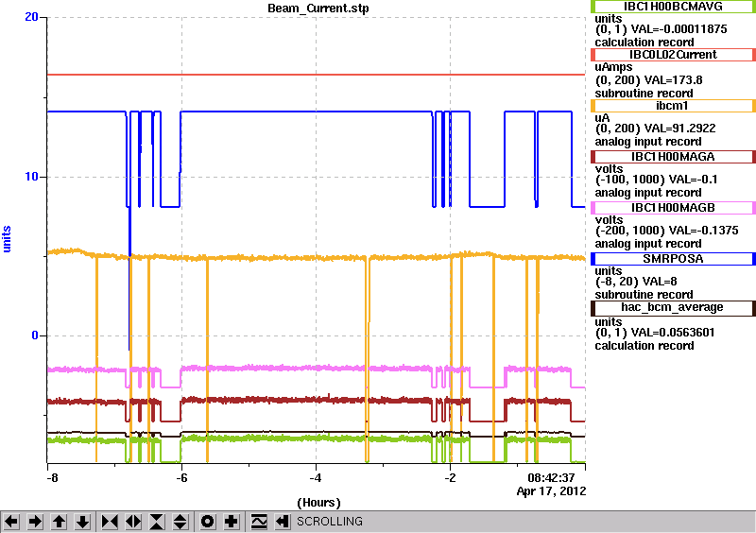
Task: Select the ibcm1 orange legend entry
Action: 673,106
